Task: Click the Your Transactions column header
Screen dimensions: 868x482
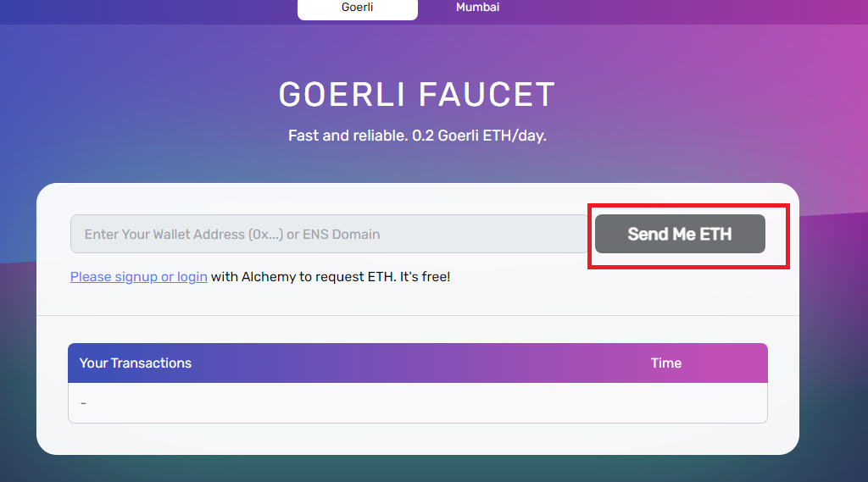Action: click(135, 363)
